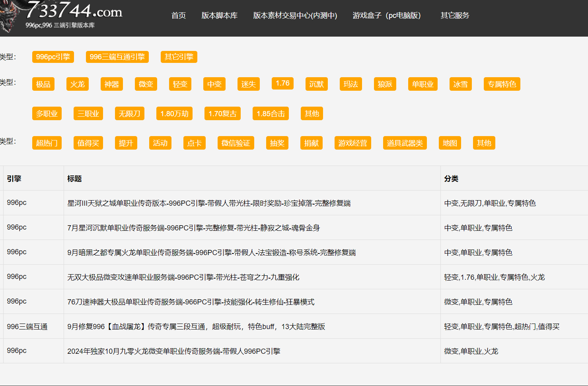This screenshot has height=386, width=588.
Task: Choose the 神器 tag
Action: coord(112,84)
